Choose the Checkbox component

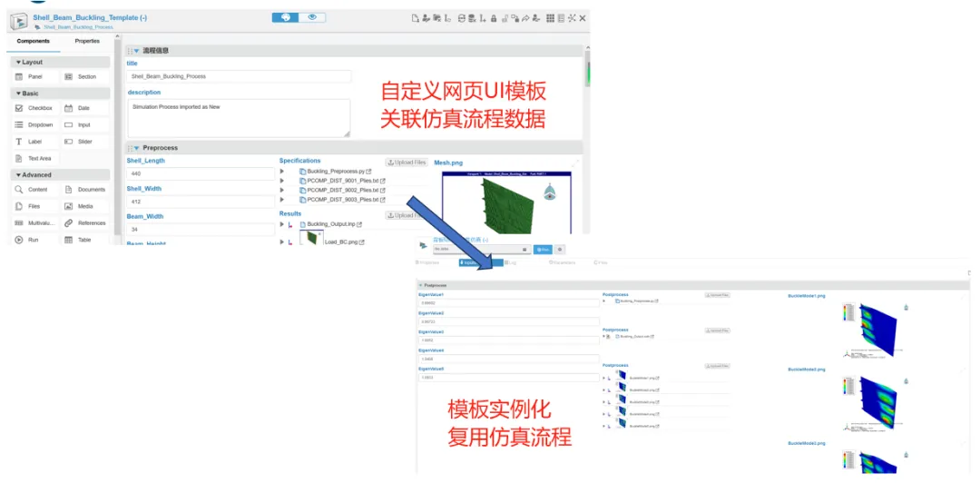(x=39, y=108)
